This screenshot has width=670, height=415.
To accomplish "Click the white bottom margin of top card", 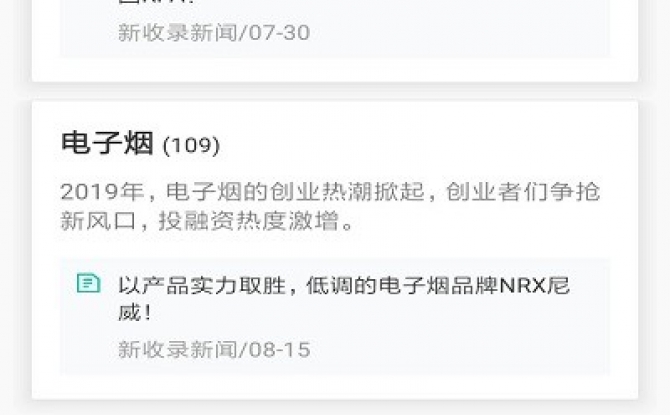I will pos(335,69).
